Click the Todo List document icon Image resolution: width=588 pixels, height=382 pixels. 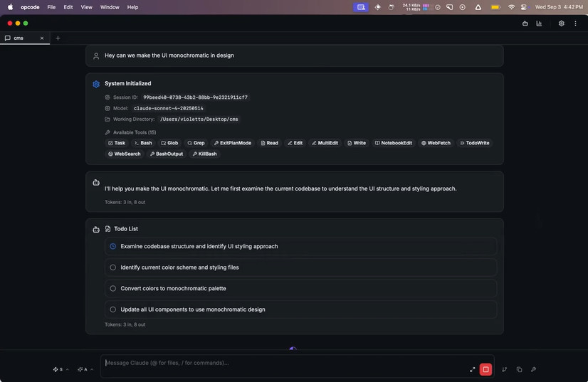point(107,228)
